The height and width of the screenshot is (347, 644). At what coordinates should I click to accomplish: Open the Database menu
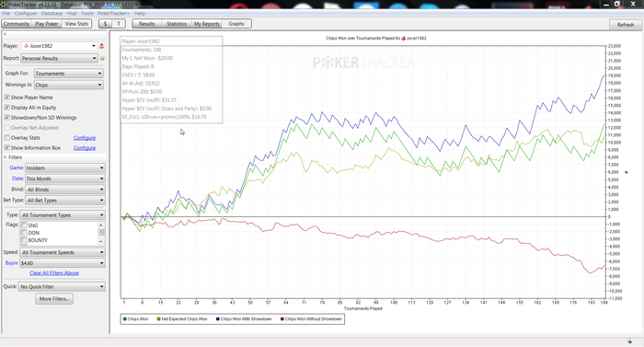(x=52, y=14)
